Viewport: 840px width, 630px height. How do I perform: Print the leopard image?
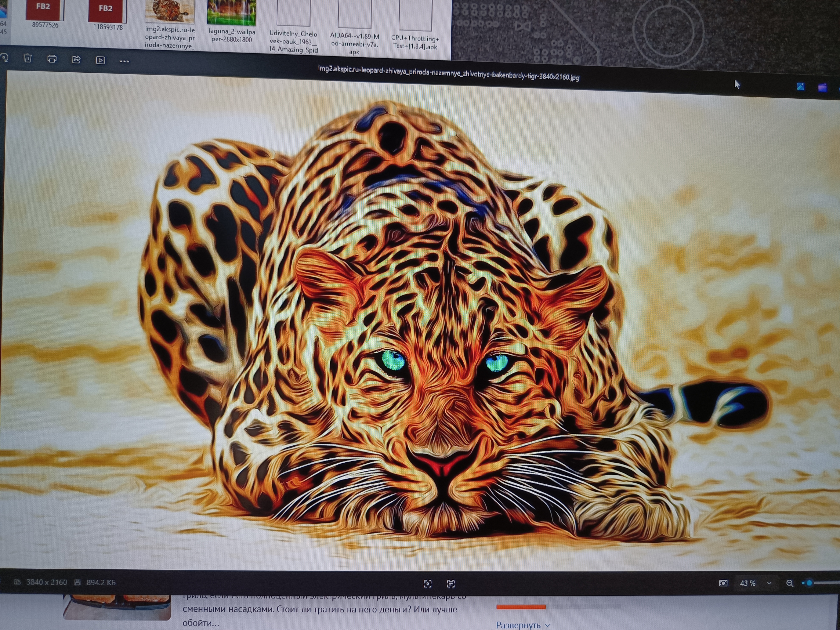[52, 59]
